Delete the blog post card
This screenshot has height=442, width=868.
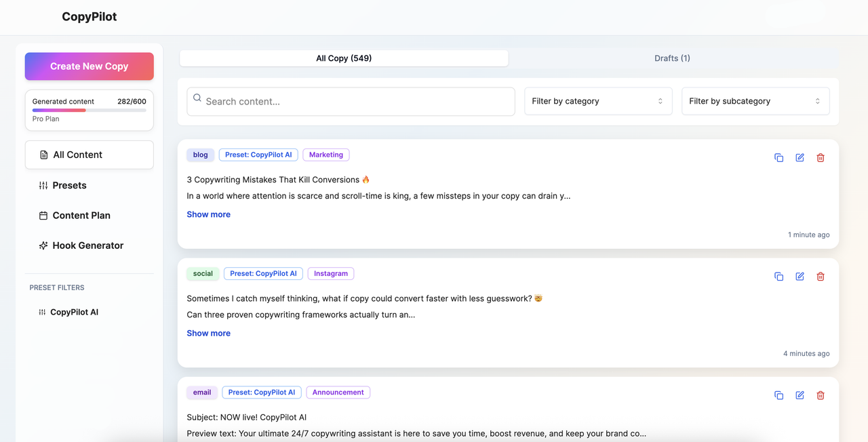coord(821,158)
